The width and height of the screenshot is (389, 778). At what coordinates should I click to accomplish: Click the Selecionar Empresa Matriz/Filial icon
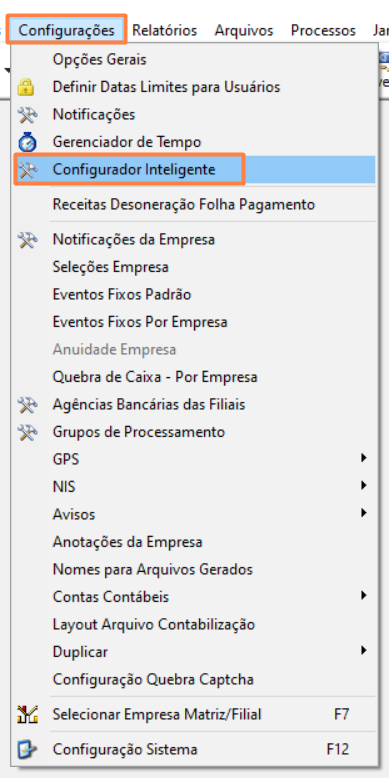27,714
